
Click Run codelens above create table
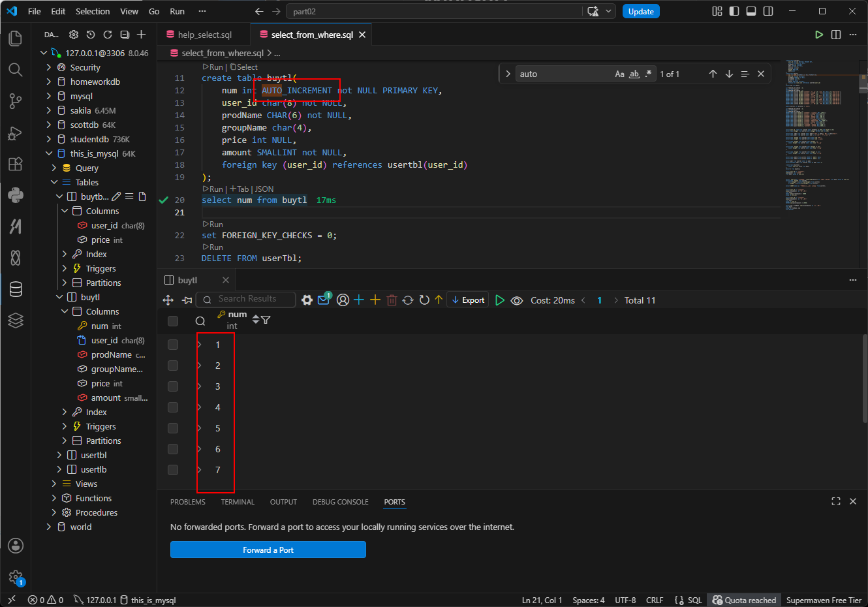click(213, 67)
